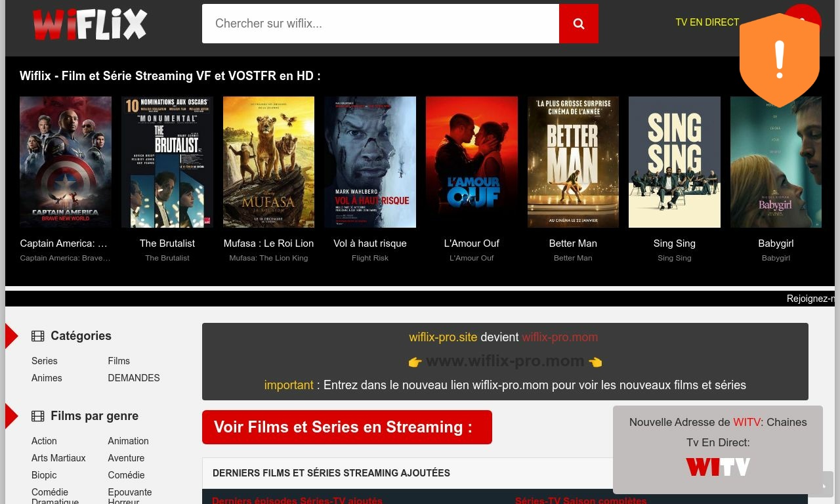Open Babygirl poster thumbnail
840x504 pixels.
click(x=776, y=162)
